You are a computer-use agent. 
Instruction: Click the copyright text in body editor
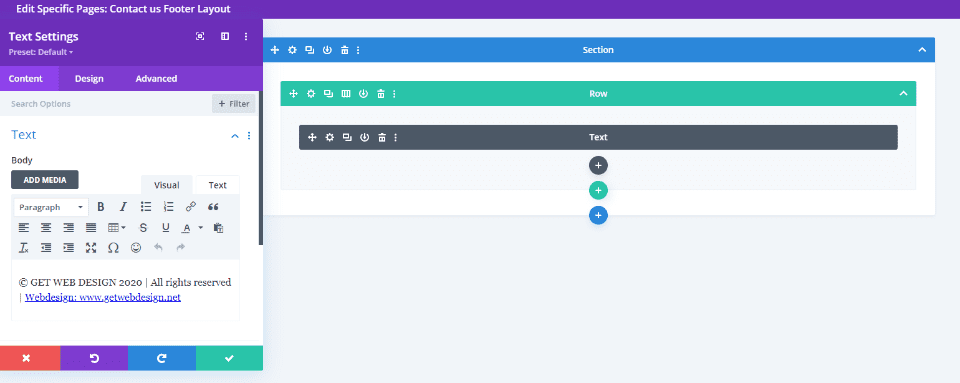tap(125, 283)
